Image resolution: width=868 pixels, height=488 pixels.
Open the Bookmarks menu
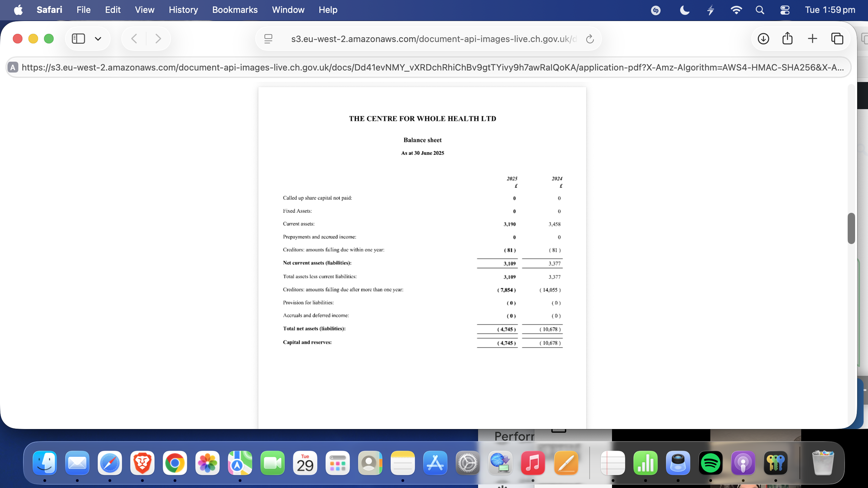click(x=235, y=10)
